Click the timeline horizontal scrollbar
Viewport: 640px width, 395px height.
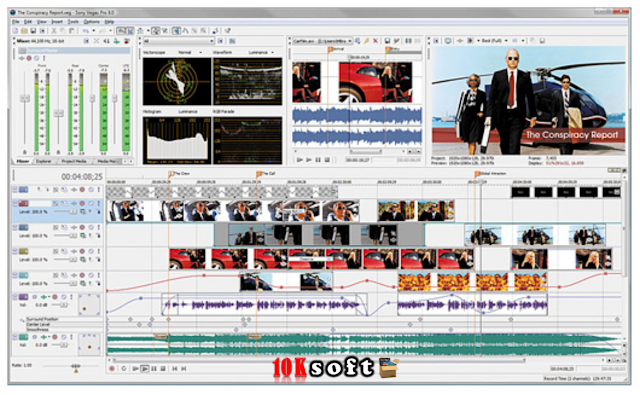319,361
